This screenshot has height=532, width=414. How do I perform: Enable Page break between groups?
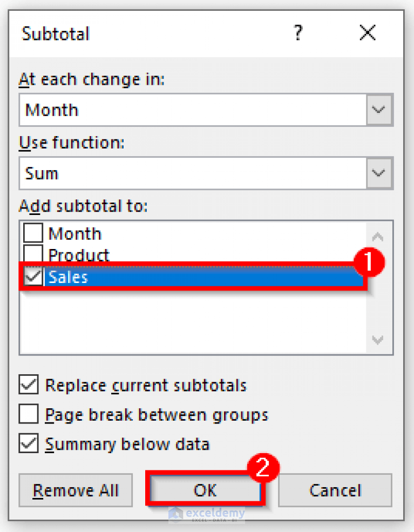[30, 414]
